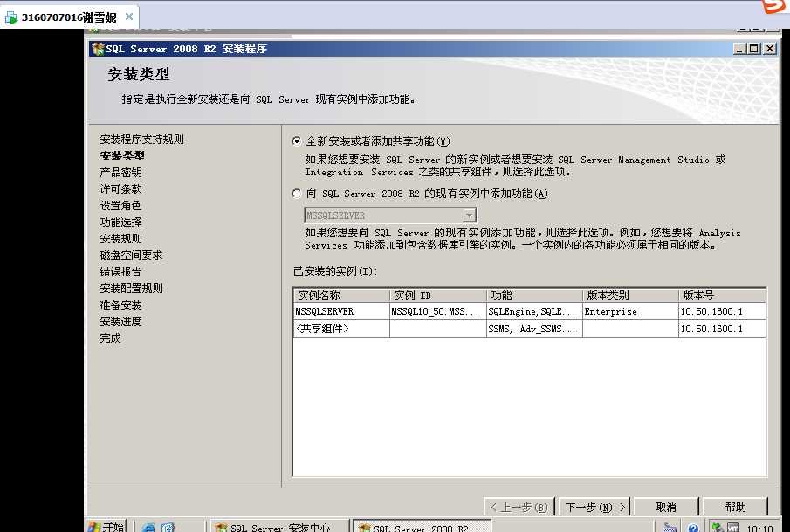Image resolution: width=790 pixels, height=532 pixels.
Task: Click 安装类型 step in sidebar
Action: pos(122,156)
